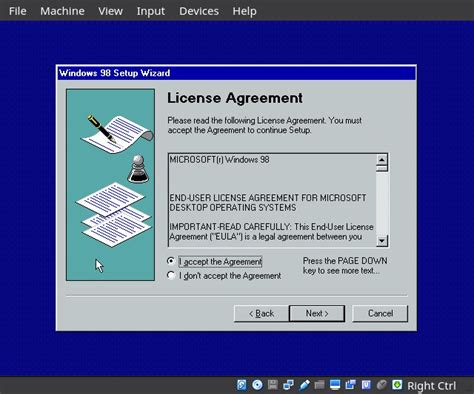Click the virtualization V chip status icon
This screenshot has height=394, width=474.
366,385
